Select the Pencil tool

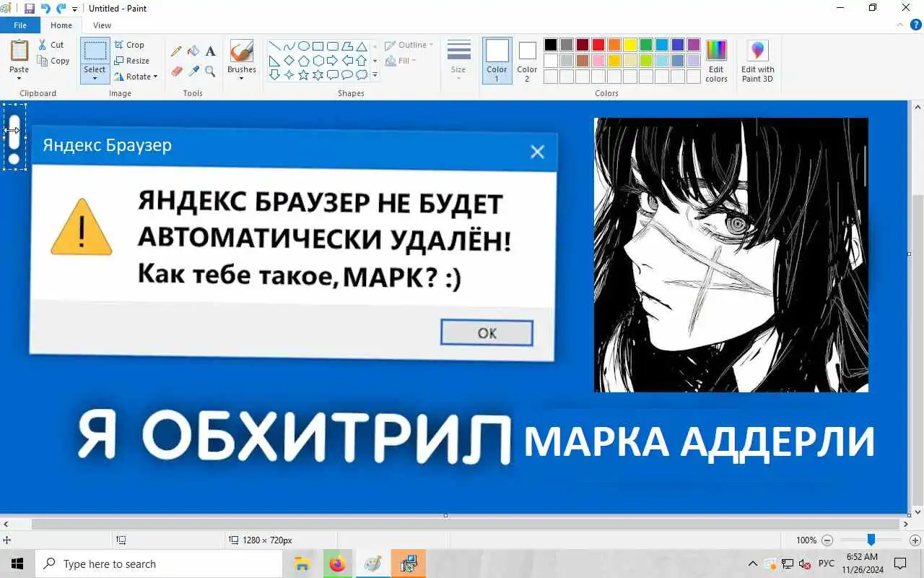pyautogui.click(x=176, y=51)
